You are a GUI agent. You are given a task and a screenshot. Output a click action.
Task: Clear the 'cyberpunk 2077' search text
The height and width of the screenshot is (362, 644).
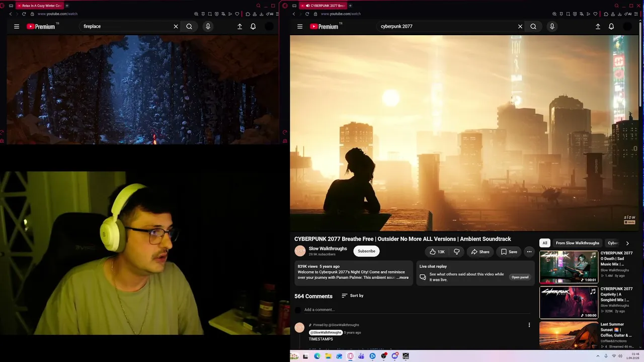click(520, 27)
